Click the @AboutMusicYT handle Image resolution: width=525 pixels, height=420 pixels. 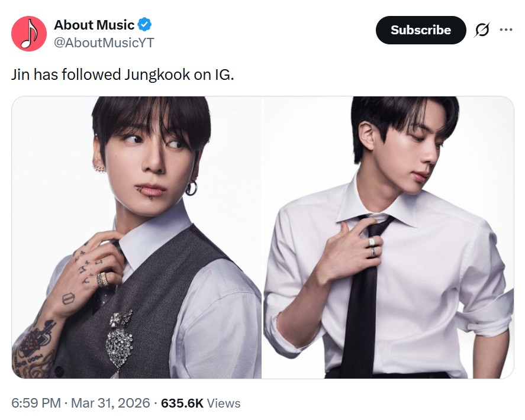(104, 43)
